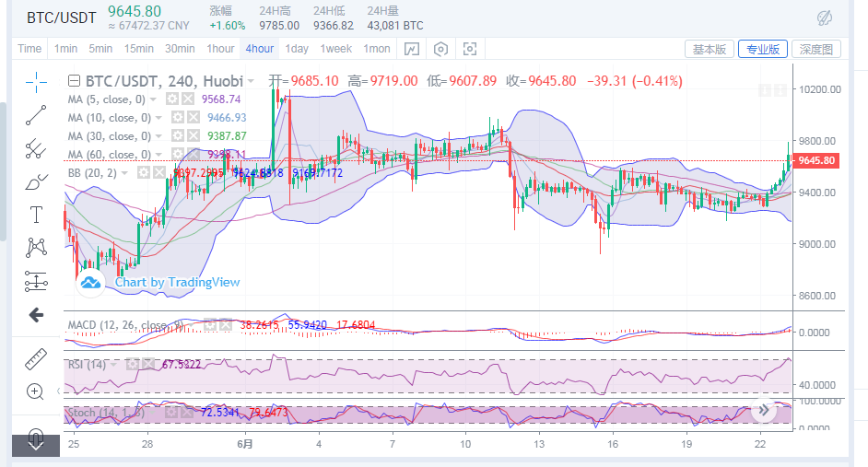Open chart settings hexagon icon
The image size is (868, 467).
[441, 49]
